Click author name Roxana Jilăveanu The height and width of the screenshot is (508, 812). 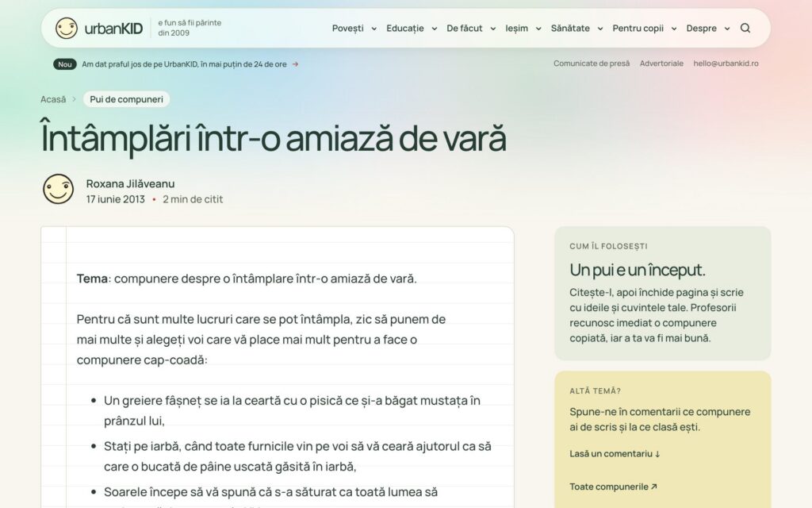(x=131, y=183)
